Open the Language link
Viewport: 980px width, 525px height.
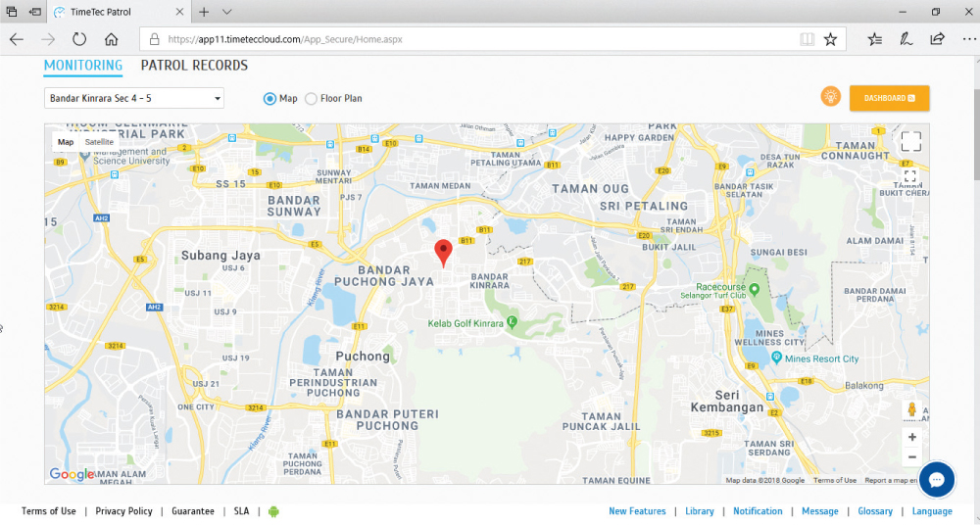click(932, 511)
